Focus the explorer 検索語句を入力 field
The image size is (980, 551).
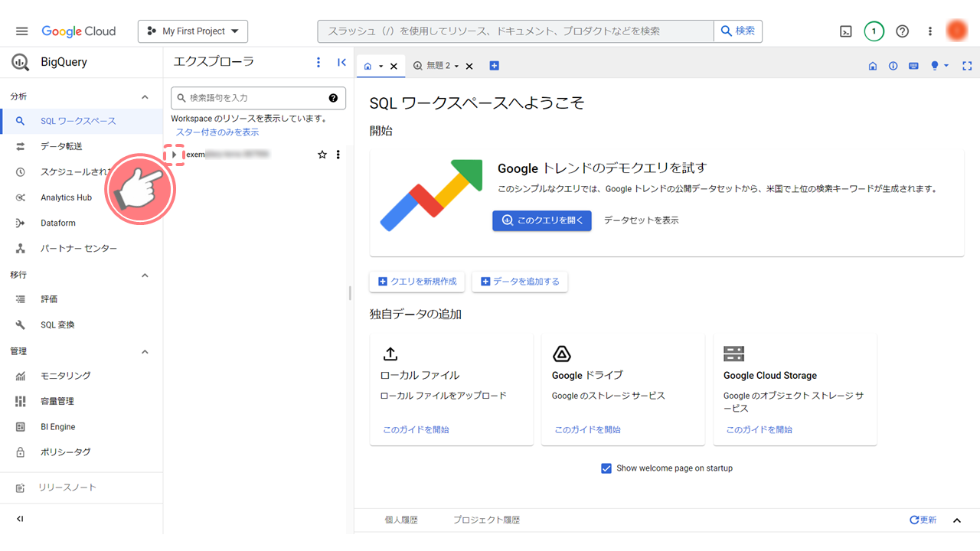pyautogui.click(x=258, y=98)
